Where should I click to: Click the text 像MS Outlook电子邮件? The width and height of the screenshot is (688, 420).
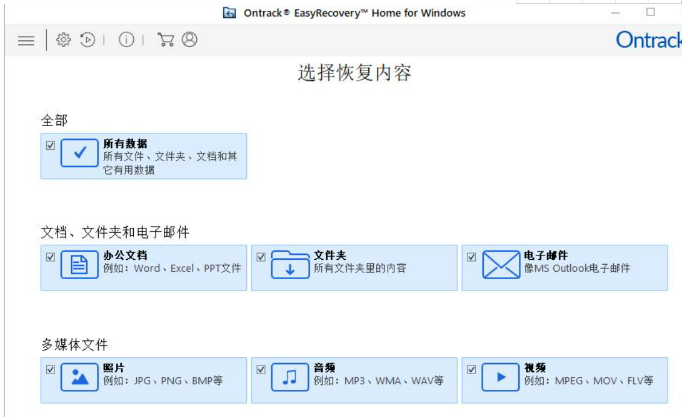click(577, 268)
